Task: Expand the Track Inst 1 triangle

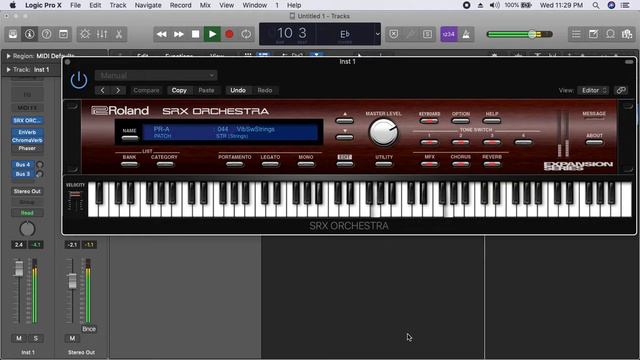Action: (x=8, y=70)
